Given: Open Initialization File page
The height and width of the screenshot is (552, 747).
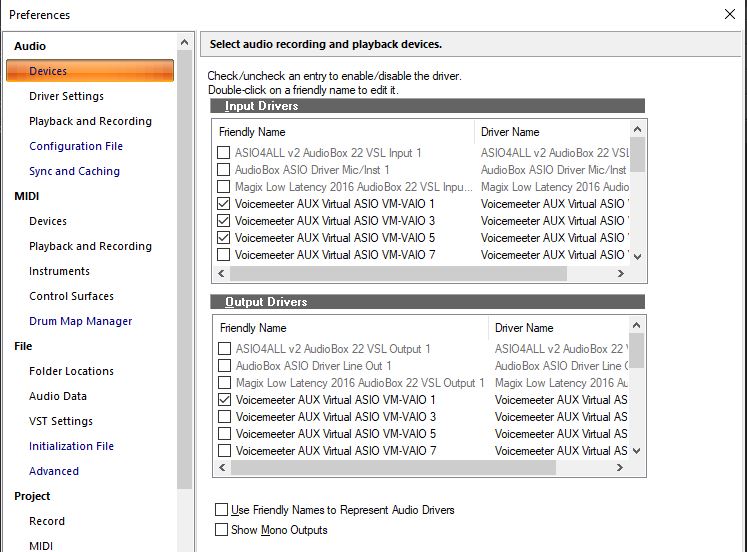Looking at the screenshot, I should coord(71,446).
